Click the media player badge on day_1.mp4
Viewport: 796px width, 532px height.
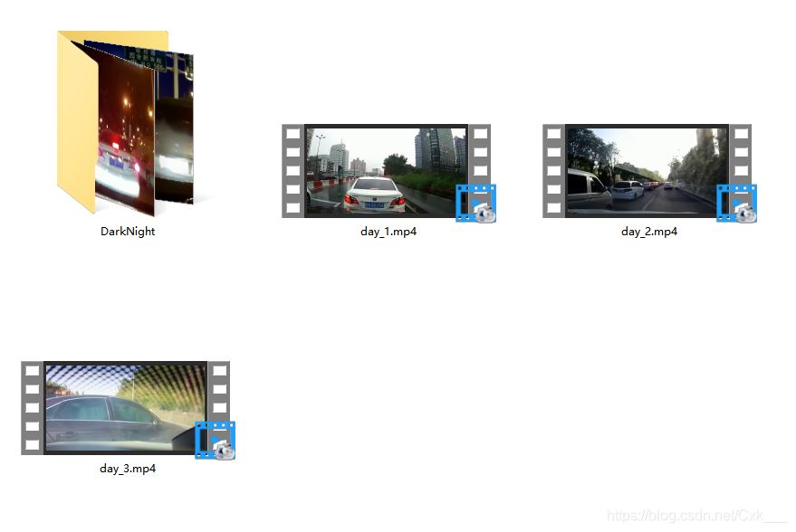click(476, 204)
